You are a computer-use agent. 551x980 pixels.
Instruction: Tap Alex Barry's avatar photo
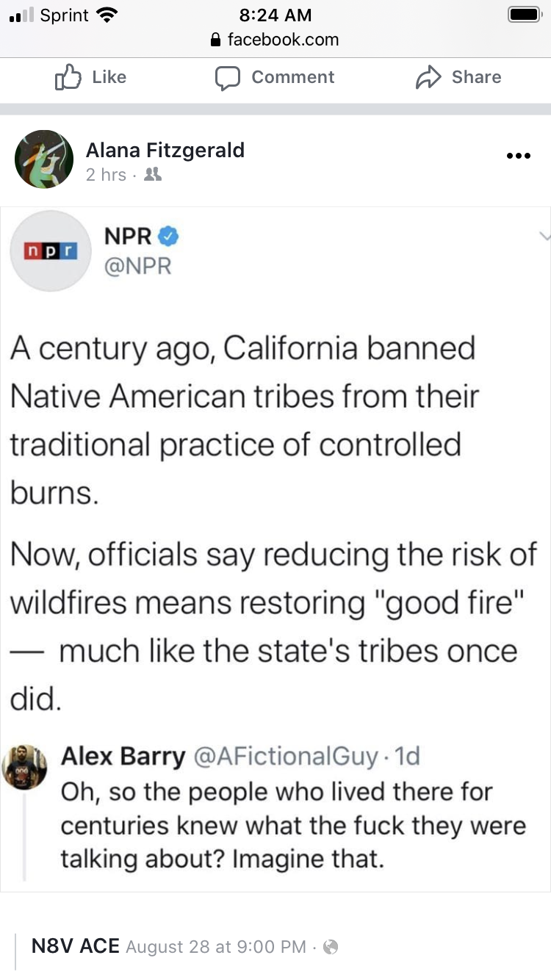25,768
